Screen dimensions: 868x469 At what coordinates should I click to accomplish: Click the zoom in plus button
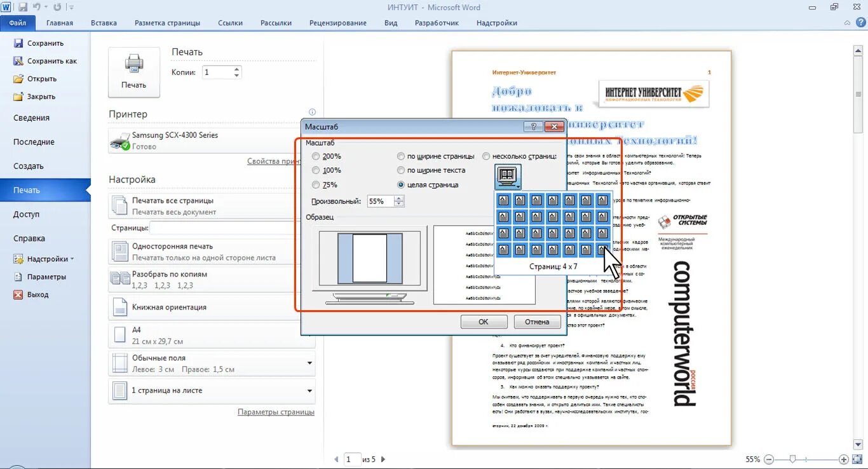[x=844, y=459]
